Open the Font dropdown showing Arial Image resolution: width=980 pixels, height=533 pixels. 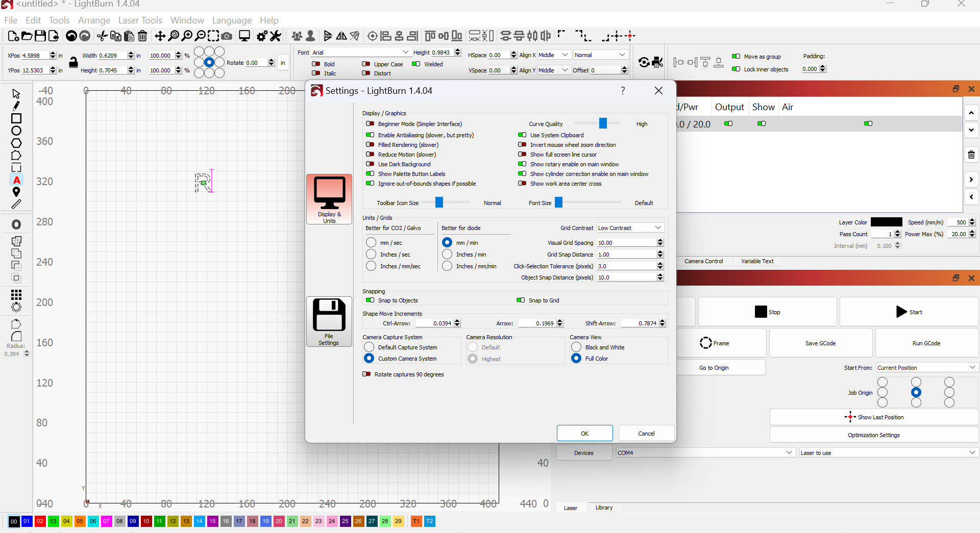click(360, 52)
